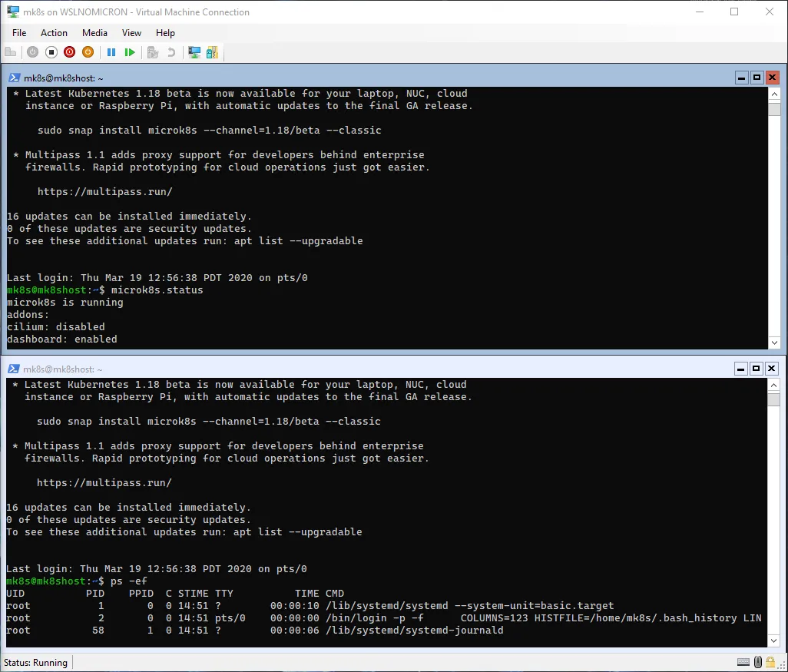Create a checkpoint using toolbar icon

point(153,52)
